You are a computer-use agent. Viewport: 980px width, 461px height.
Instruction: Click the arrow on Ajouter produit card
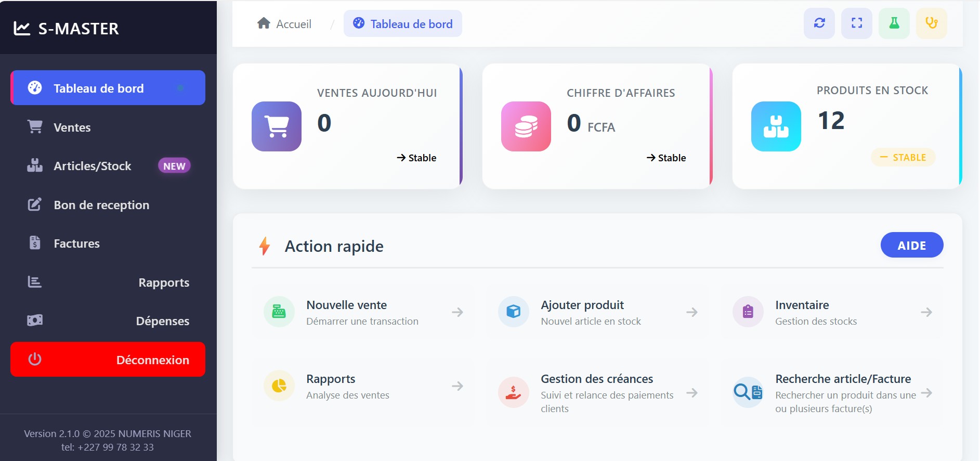point(692,312)
